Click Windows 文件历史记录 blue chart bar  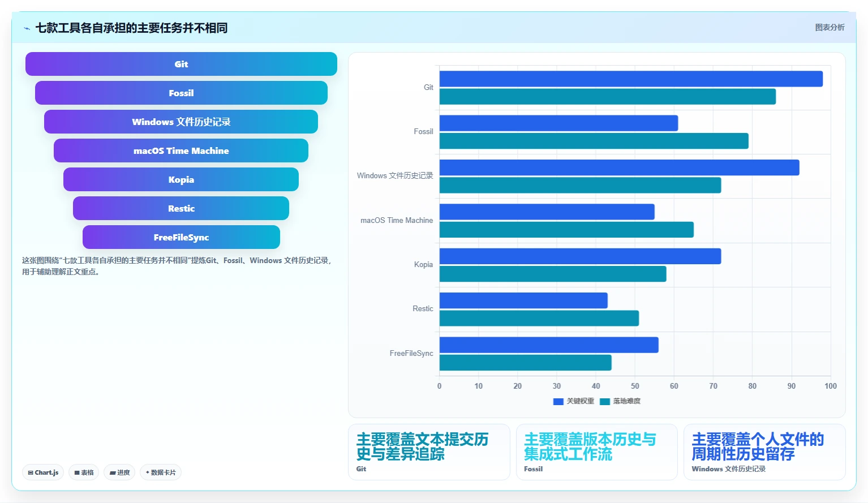(x=620, y=167)
